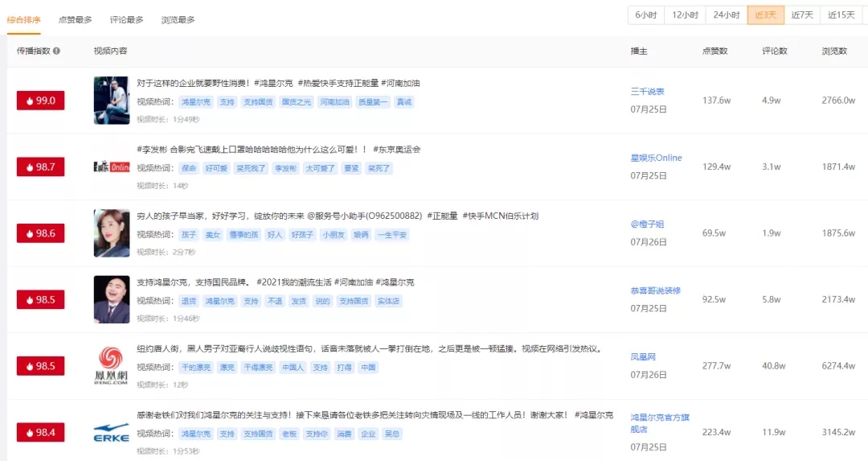Select the 12小时 time range
The width and height of the screenshot is (868, 461).
click(x=686, y=15)
